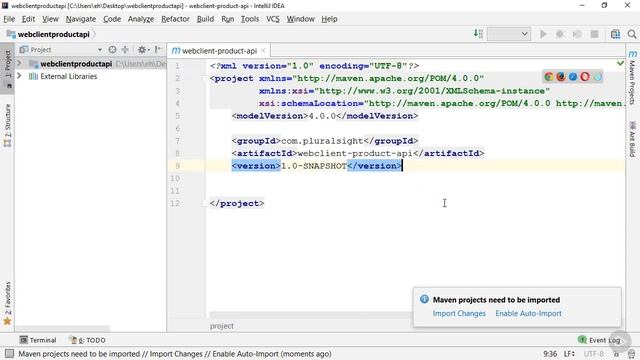
Task: Toggle the 2: Structure tool window
Action: pos(7,125)
